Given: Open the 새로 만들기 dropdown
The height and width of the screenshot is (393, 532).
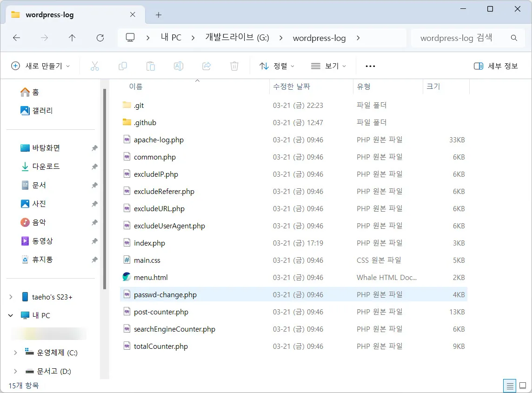Looking at the screenshot, I should (x=41, y=66).
